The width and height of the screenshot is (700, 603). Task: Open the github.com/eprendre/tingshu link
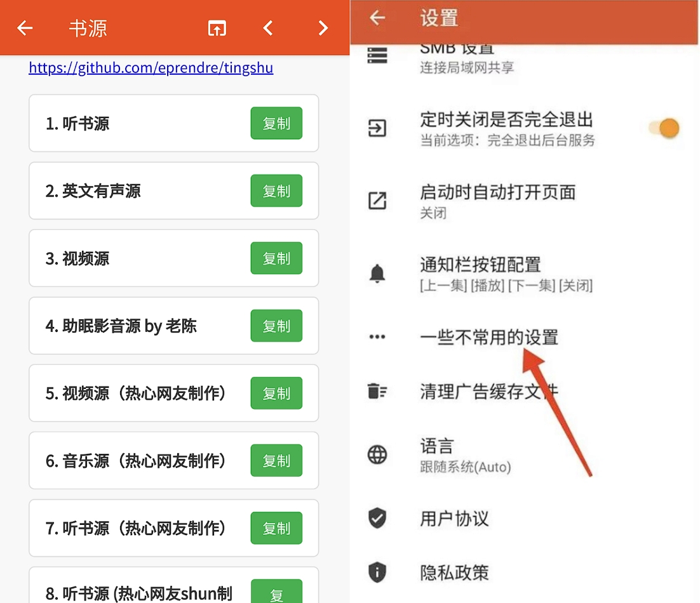pos(151,68)
